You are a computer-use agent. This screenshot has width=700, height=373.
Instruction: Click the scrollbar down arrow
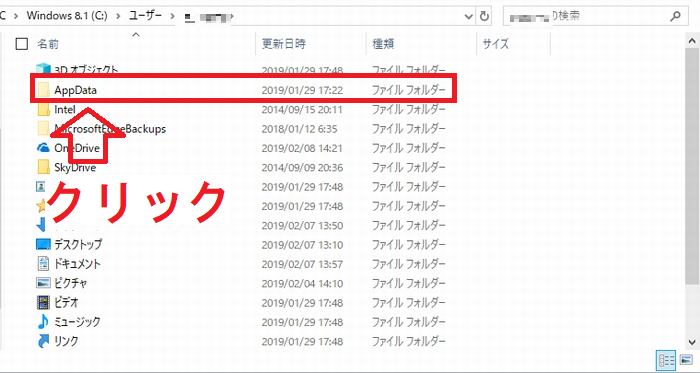click(x=692, y=342)
